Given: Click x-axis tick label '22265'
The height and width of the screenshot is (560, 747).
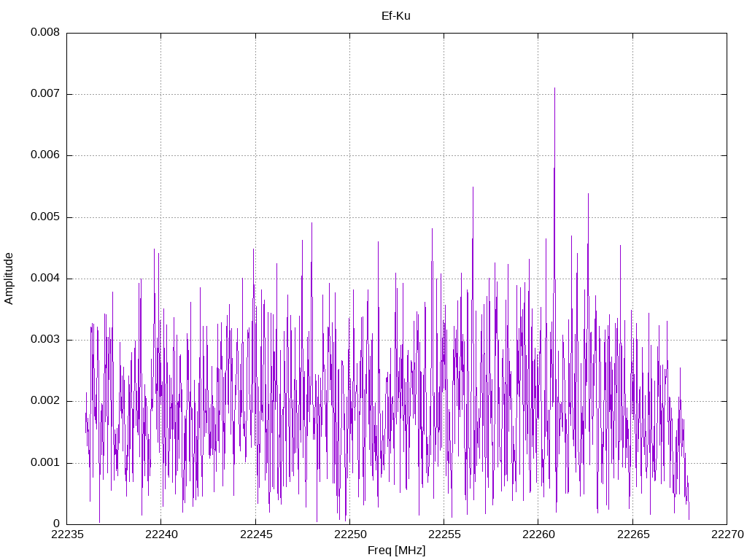Looking at the screenshot, I should 632,534.
